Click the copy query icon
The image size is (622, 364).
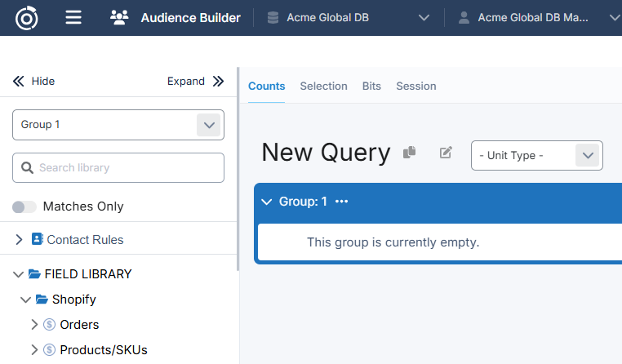click(410, 153)
